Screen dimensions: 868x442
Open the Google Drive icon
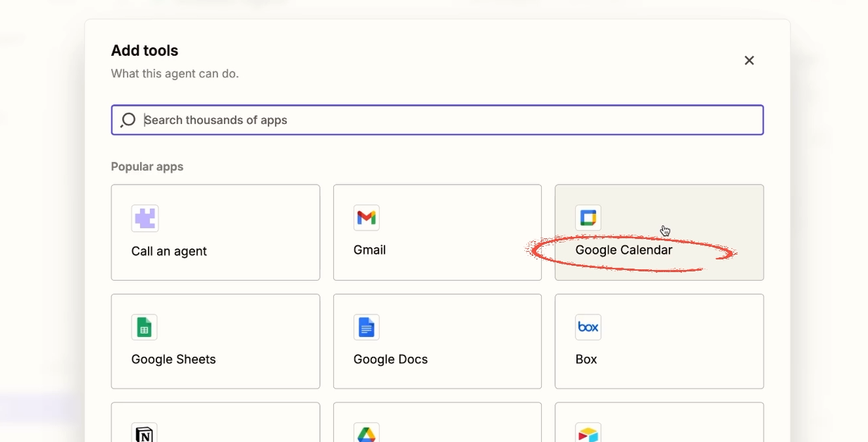click(366, 433)
